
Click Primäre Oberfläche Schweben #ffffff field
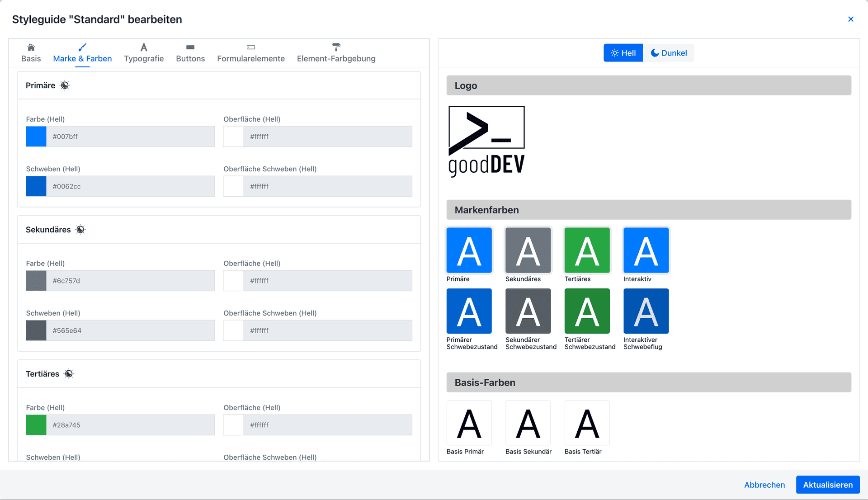[x=328, y=186]
